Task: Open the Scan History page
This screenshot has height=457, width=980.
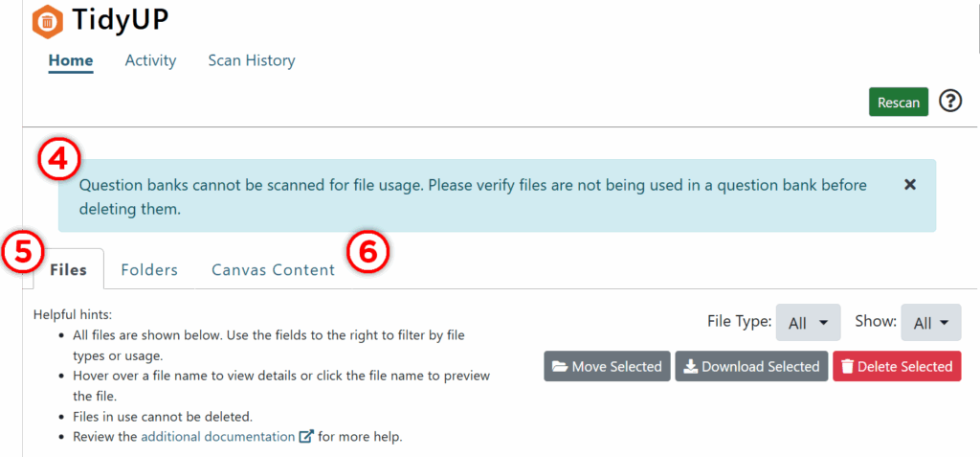Action: 252,60
